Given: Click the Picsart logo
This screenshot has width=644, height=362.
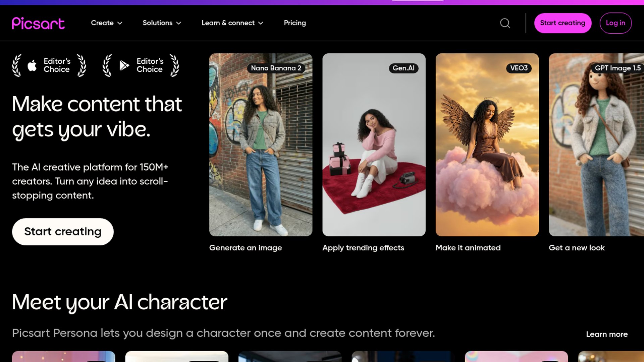Looking at the screenshot, I should (x=38, y=23).
